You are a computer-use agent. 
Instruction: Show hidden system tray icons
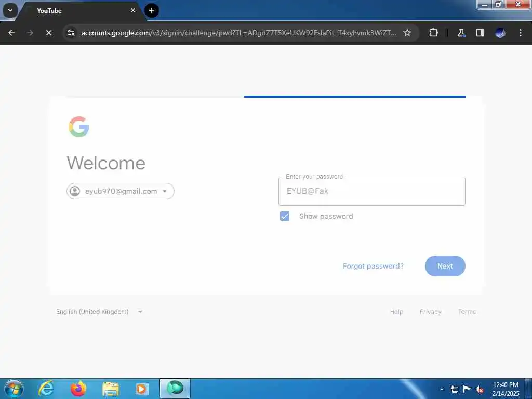click(442, 389)
